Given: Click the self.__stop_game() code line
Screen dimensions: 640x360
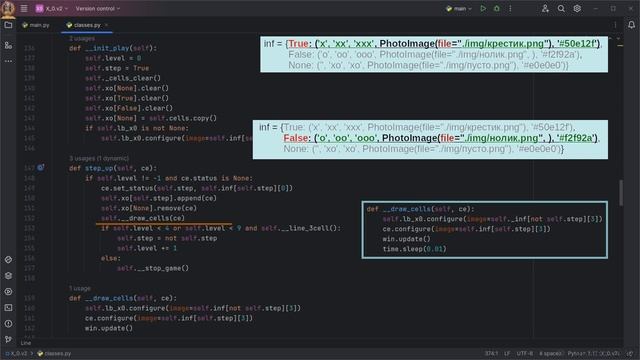Looking at the screenshot, I should point(153,268).
